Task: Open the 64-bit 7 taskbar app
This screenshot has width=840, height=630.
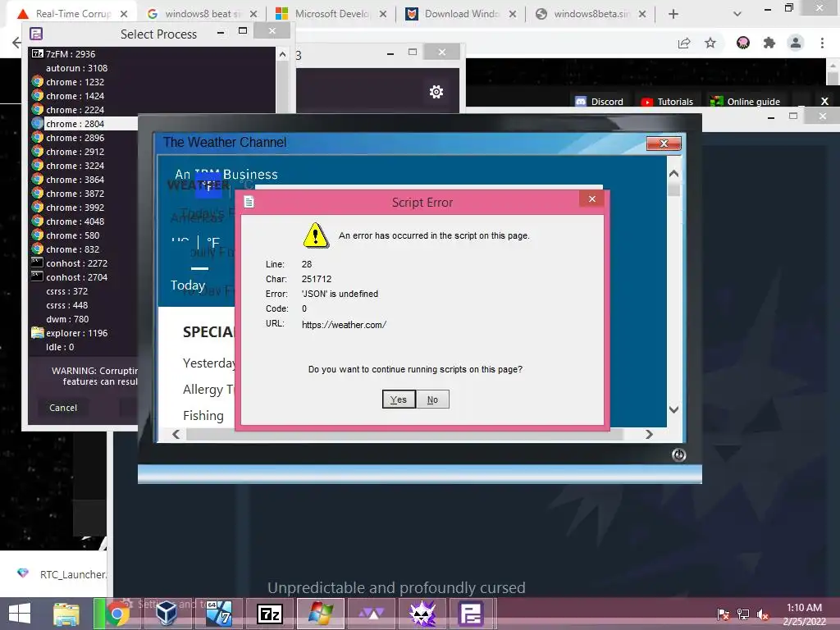Action: (218, 614)
